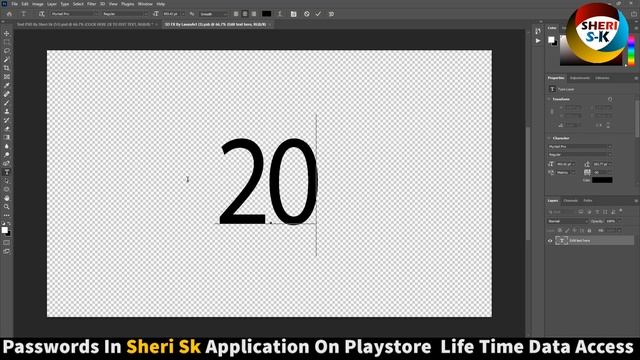Select the Dodge tool
This screenshot has width=640, height=360.
click(7, 155)
